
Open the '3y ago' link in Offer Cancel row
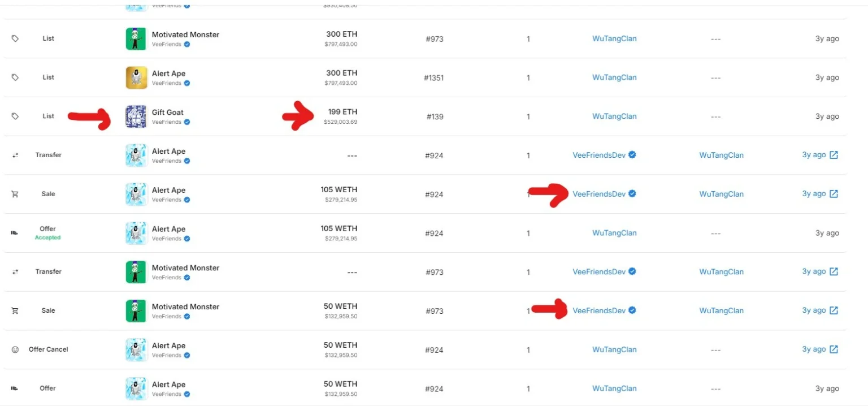pyautogui.click(x=814, y=349)
